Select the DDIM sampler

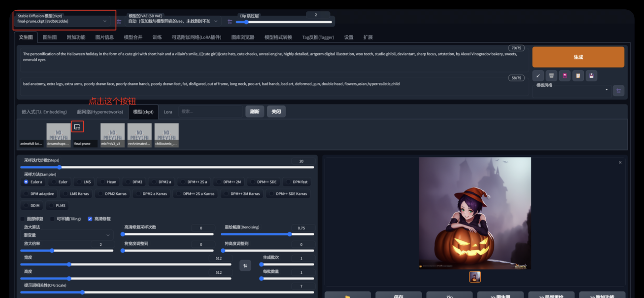point(32,205)
